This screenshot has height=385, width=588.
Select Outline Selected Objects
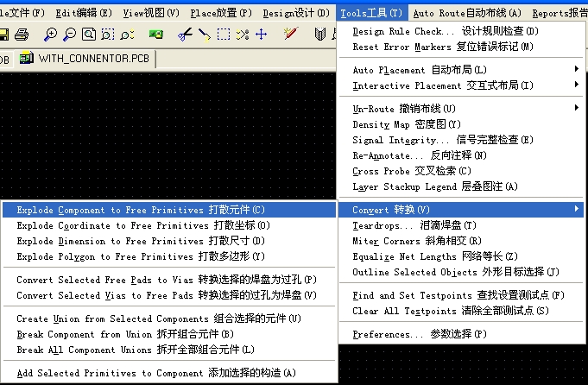(461, 272)
